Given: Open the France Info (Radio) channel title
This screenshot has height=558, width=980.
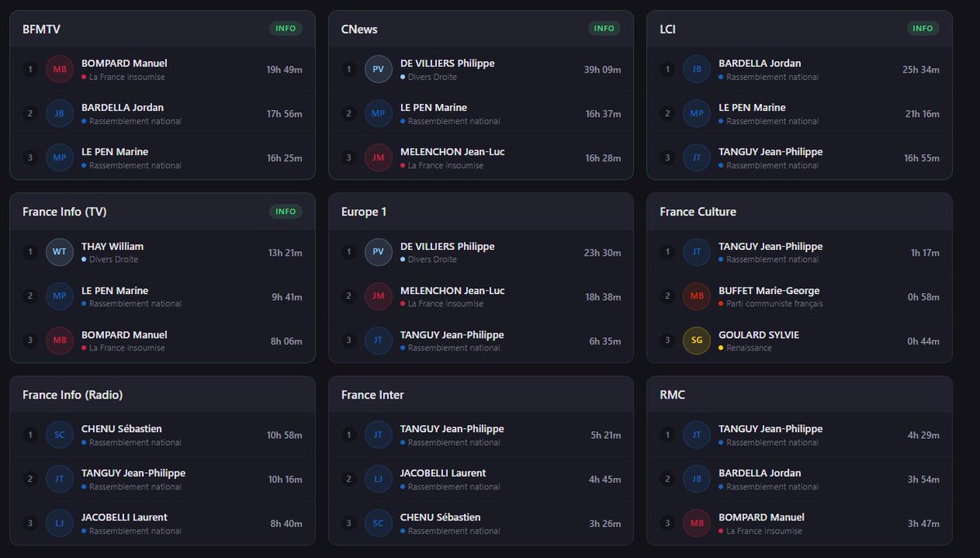Looking at the screenshot, I should 73,395.
